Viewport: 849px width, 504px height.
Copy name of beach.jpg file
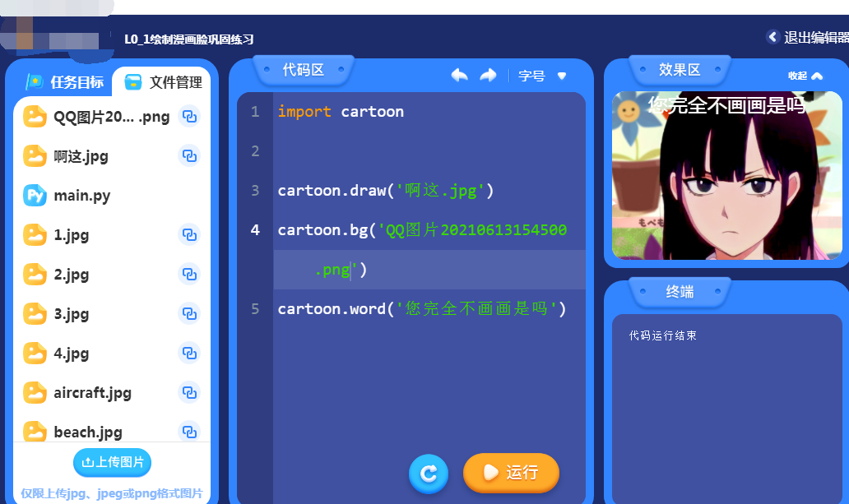(x=189, y=432)
